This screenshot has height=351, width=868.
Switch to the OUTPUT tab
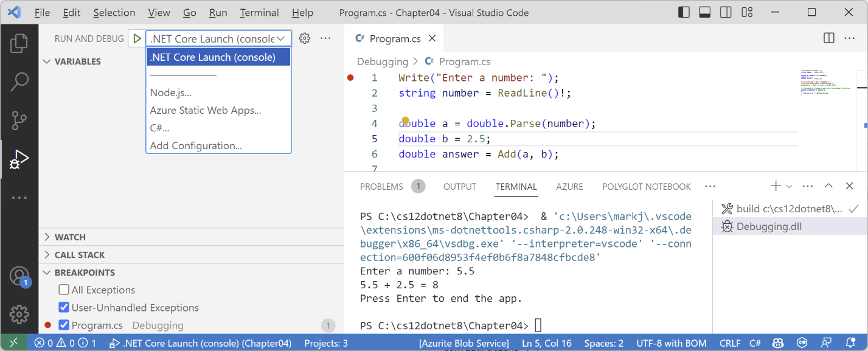tap(460, 186)
